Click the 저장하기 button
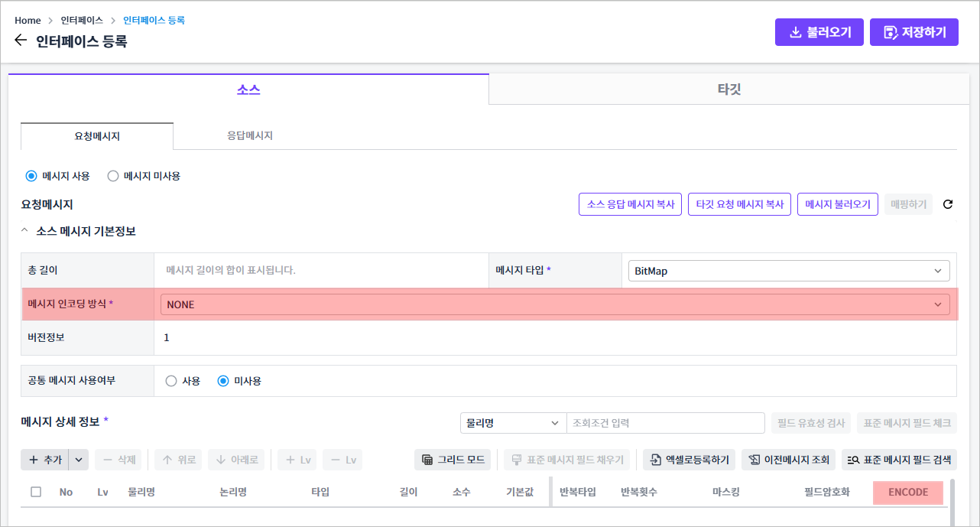 point(914,32)
